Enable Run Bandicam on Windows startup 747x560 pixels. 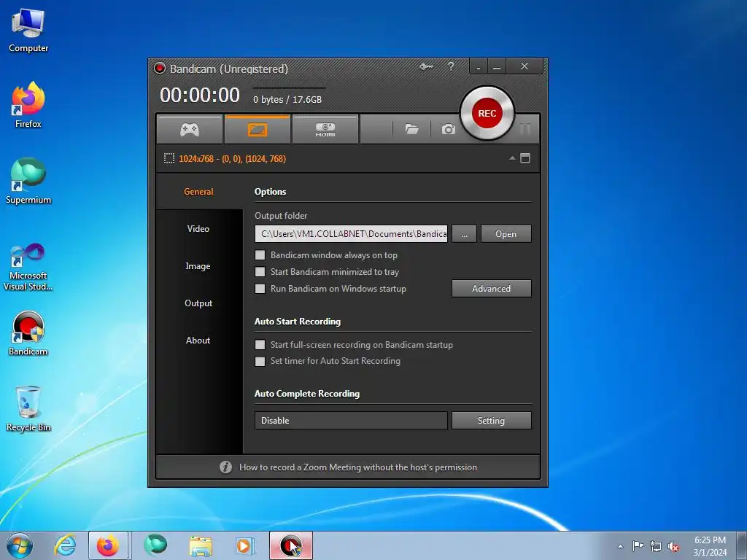(260, 289)
